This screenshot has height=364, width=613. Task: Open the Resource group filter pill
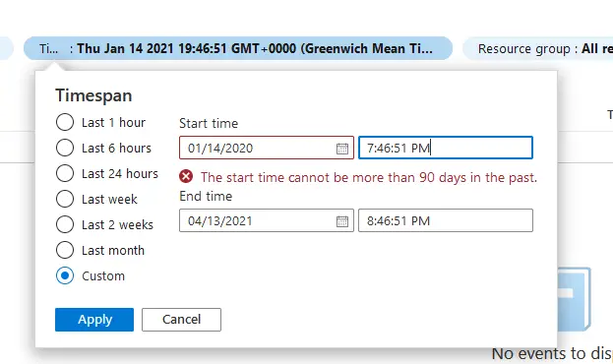pos(538,48)
